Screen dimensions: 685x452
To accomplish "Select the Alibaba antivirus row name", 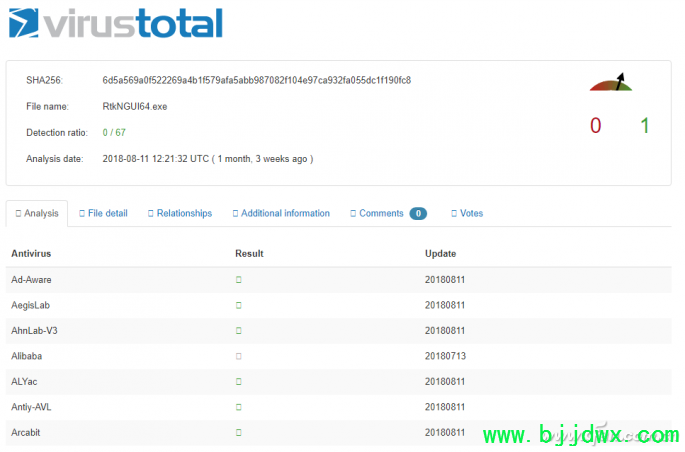I will 26,356.
